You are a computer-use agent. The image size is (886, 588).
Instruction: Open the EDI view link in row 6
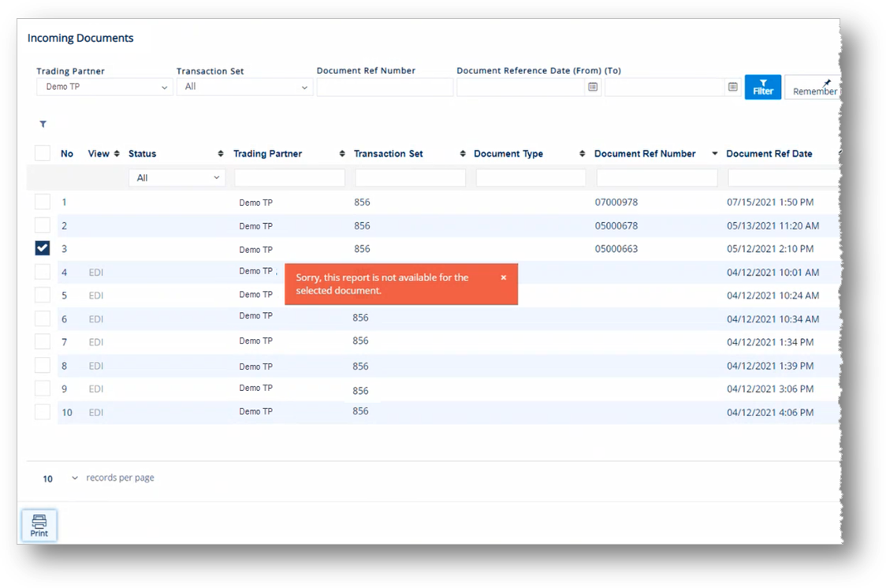tap(96, 319)
